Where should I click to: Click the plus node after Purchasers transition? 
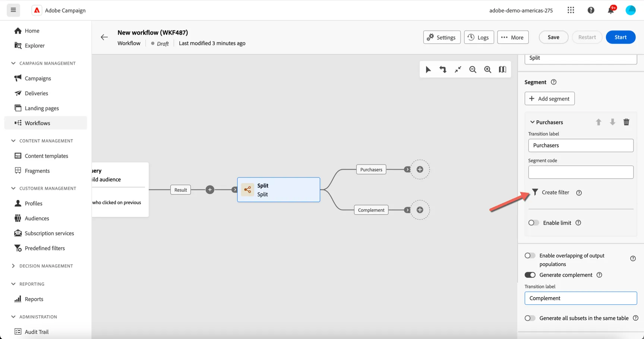tap(420, 169)
